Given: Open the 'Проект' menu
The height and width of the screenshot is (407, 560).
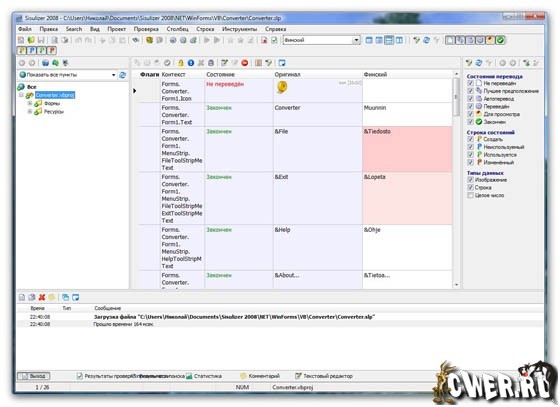Looking at the screenshot, I should tap(116, 29).
